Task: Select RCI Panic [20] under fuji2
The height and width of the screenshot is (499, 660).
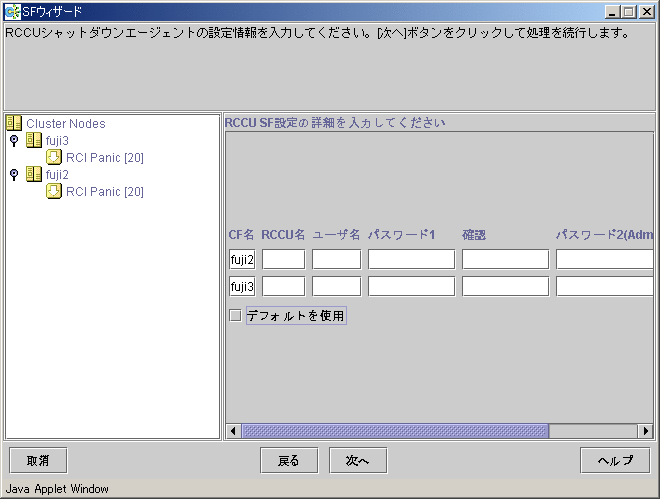Action: (x=105, y=191)
